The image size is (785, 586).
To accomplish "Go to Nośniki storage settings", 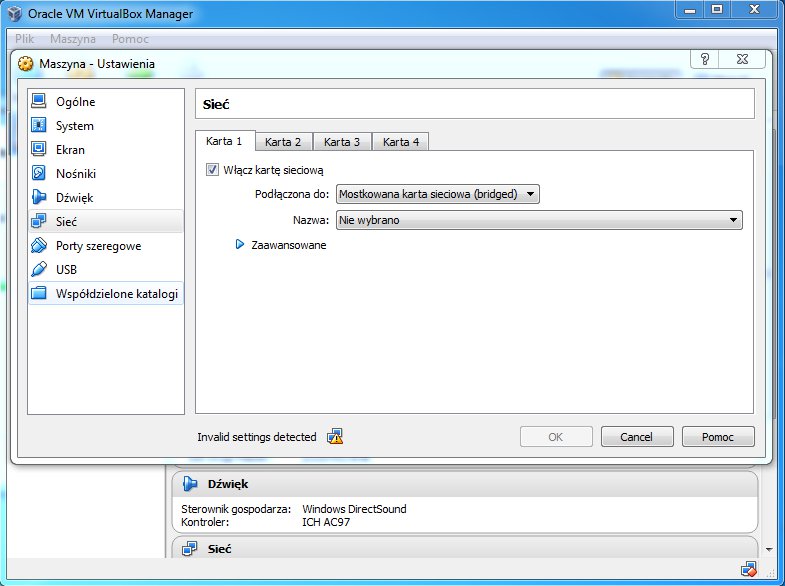I will pos(106,174).
